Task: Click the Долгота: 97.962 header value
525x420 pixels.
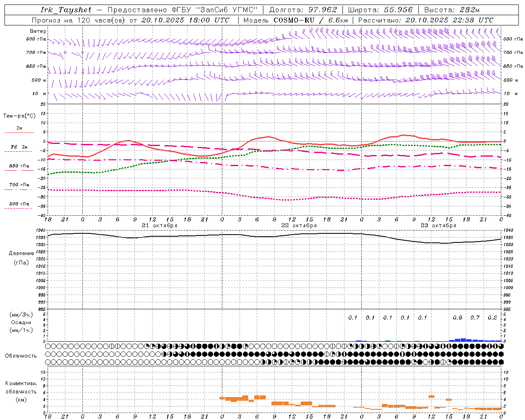Action: 303,10
